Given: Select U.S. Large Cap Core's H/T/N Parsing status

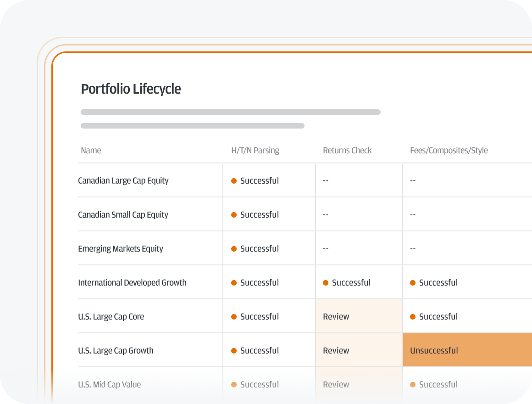Looking at the screenshot, I should tap(255, 316).
